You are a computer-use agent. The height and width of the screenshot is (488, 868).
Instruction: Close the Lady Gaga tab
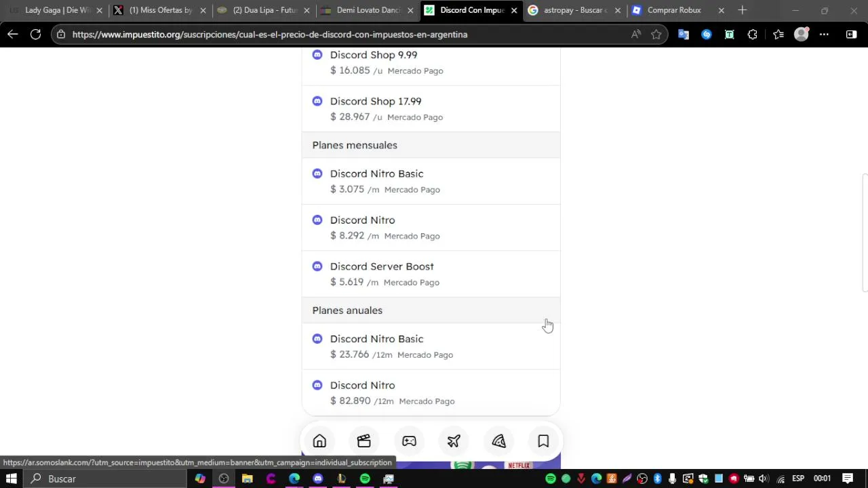99,10
